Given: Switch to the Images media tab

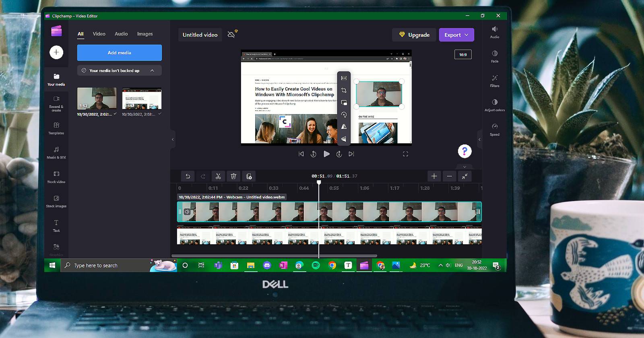Looking at the screenshot, I should 145,34.
